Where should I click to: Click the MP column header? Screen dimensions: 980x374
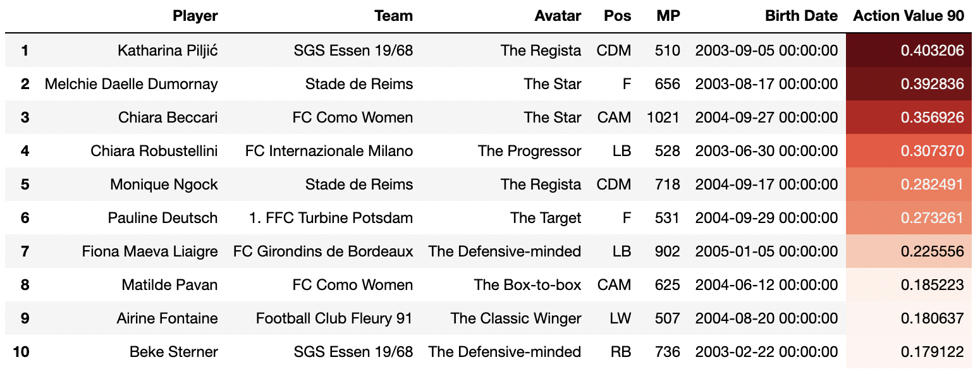pyautogui.click(x=668, y=16)
